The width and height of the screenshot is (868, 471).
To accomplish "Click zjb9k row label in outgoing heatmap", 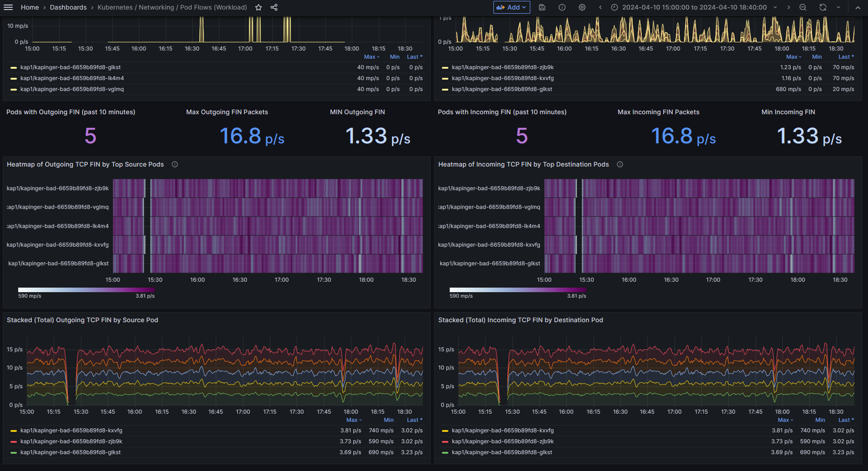I will click(58, 188).
